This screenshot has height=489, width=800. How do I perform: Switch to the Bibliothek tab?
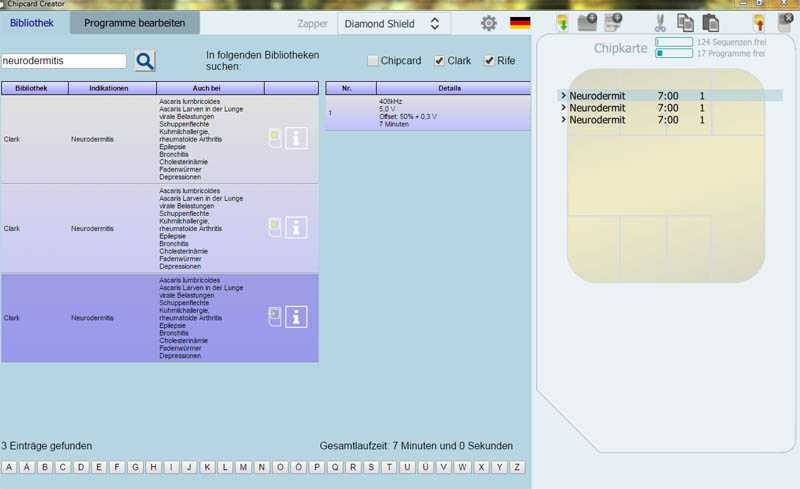32,22
